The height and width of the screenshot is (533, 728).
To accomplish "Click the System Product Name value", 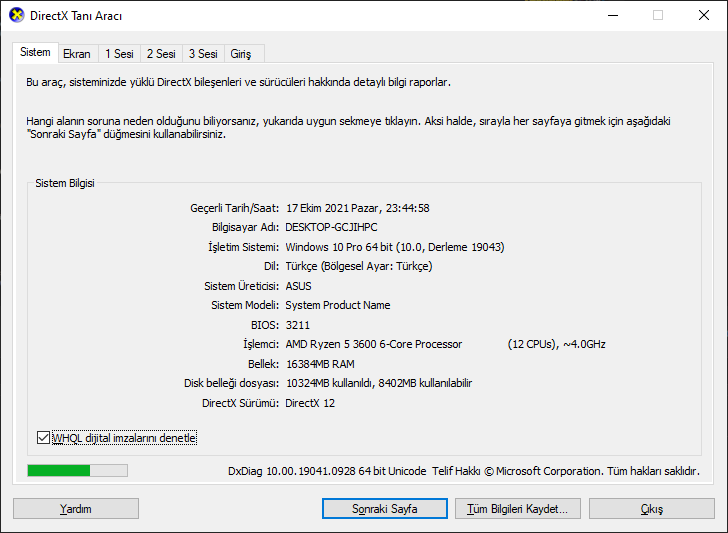I will click(x=338, y=306).
